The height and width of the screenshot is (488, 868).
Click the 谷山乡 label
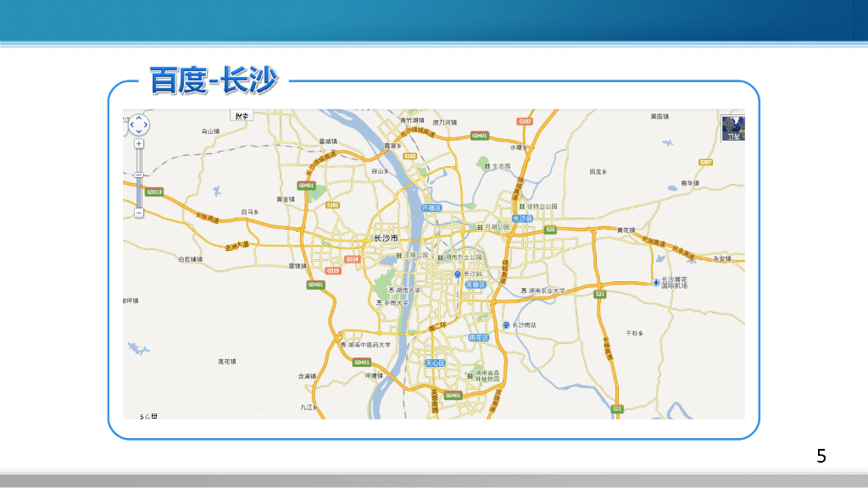click(380, 171)
